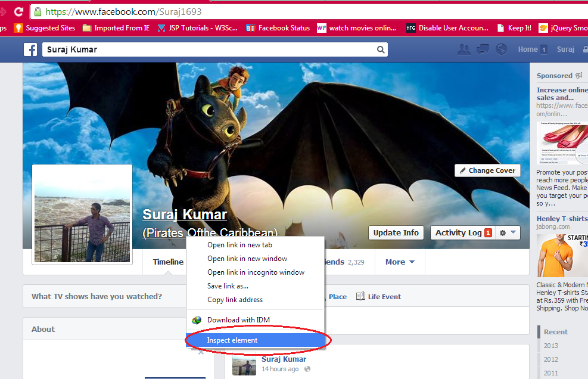Open the Facebook Status bookmark
The image size is (588, 379).
278,28
